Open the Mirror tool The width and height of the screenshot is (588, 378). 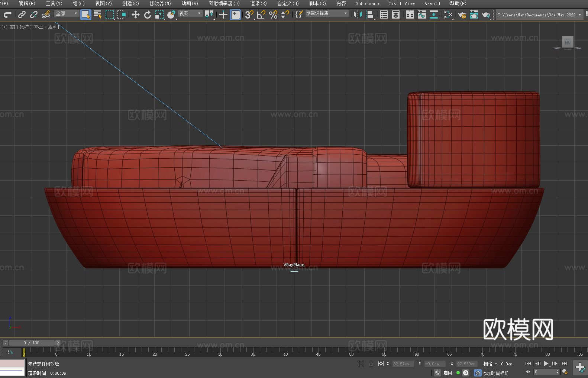click(x=358, y=14)
